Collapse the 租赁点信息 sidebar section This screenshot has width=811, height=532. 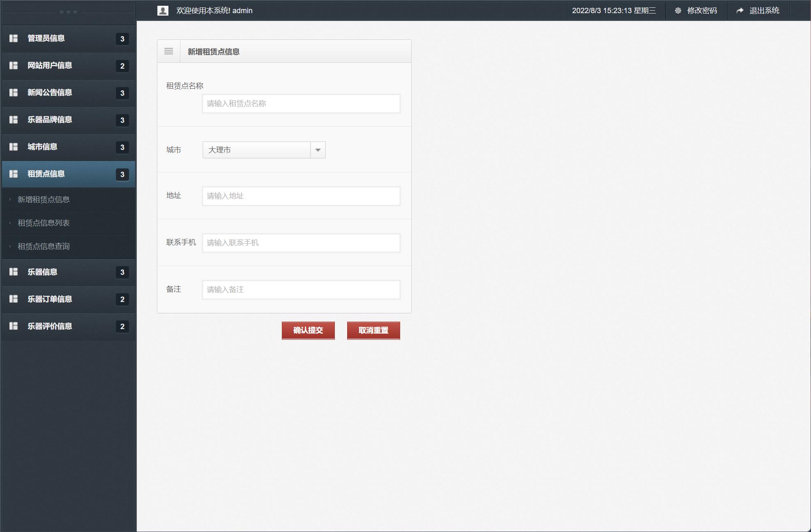pos(46,174)
